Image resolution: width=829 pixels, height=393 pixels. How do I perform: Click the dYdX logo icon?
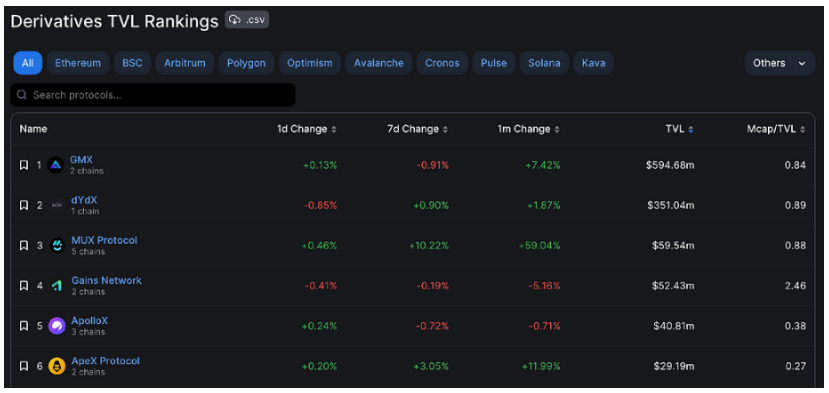(x=57, y=205)
